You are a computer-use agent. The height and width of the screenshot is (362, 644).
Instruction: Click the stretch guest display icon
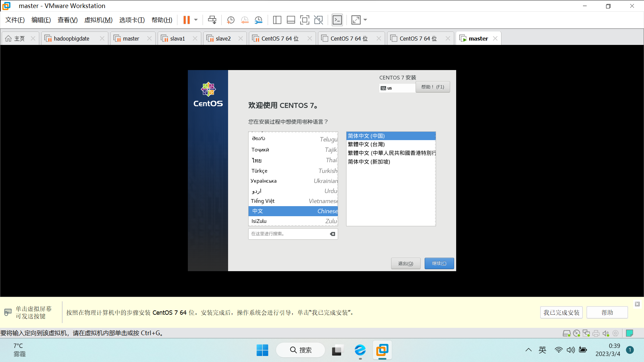356,20
